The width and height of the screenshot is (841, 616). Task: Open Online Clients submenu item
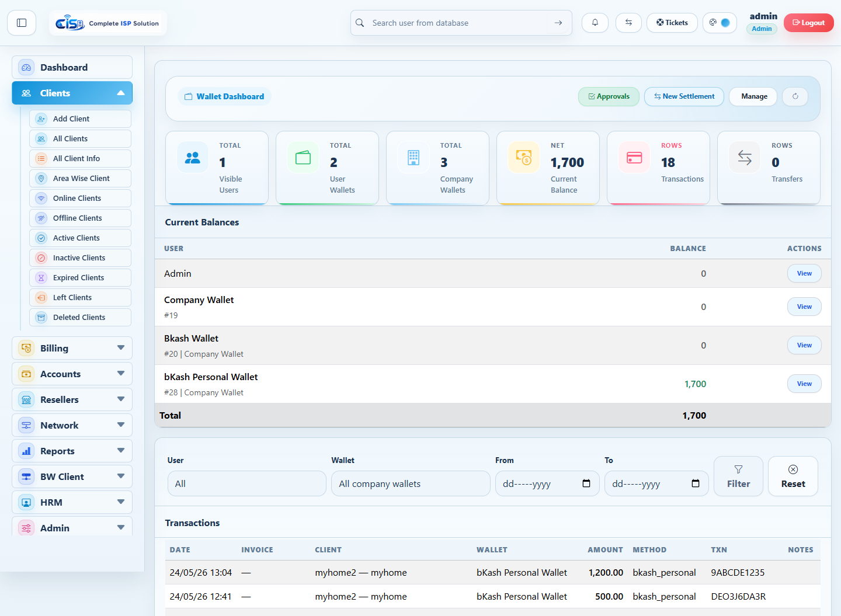(x=80, y=198)
